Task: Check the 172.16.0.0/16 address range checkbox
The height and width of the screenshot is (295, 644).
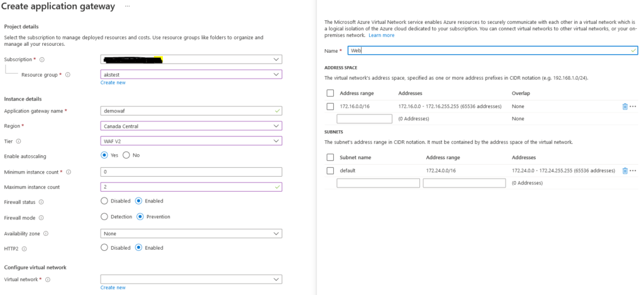Action: click(x=330, y=107)
